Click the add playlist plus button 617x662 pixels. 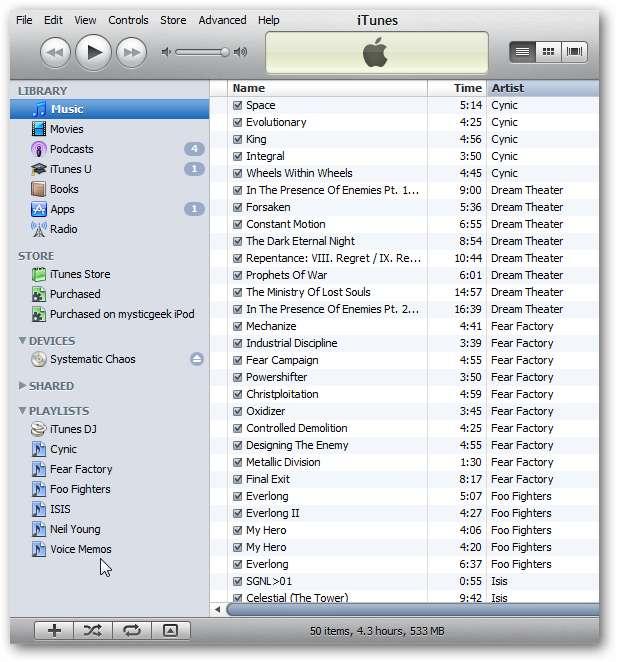point(54,630)
